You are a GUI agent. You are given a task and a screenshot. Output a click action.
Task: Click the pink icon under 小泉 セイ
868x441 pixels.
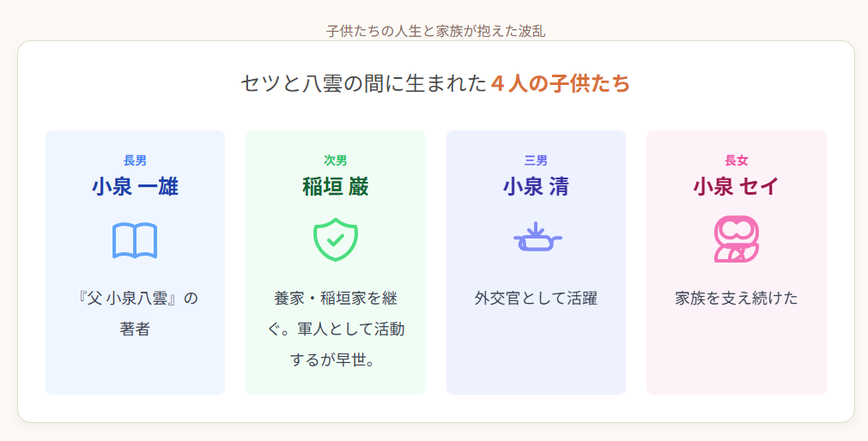[736, 239]
